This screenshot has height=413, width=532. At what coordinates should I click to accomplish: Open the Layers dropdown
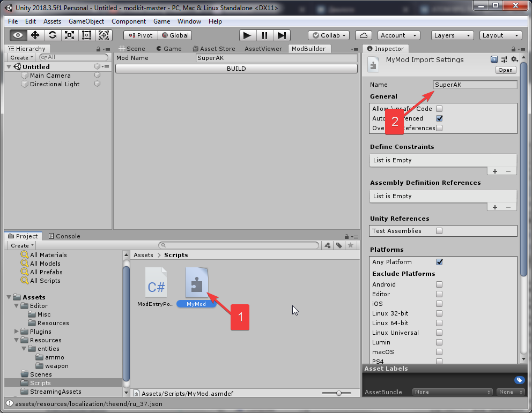452,35
